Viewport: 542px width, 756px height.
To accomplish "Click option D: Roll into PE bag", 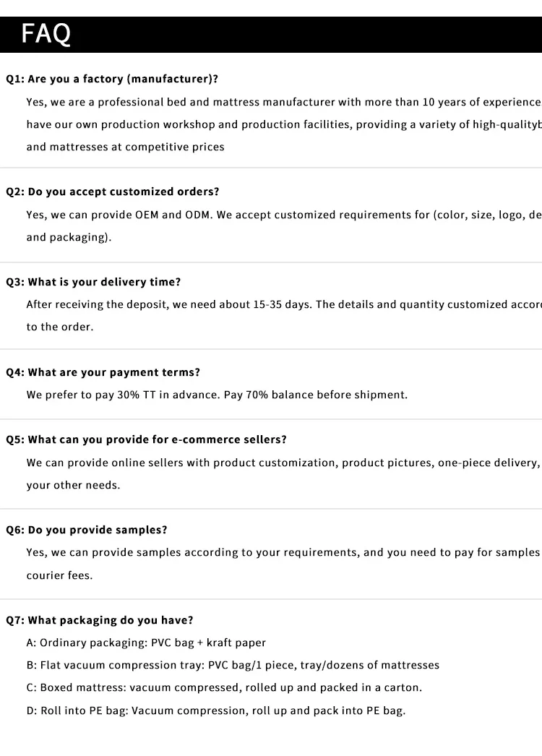I will (x=216, y=710).
